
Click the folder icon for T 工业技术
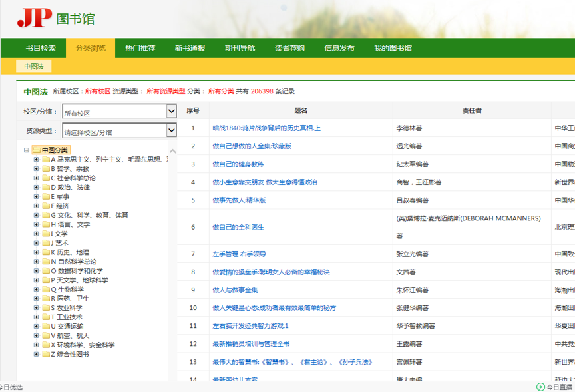click(x=46, y=317)
